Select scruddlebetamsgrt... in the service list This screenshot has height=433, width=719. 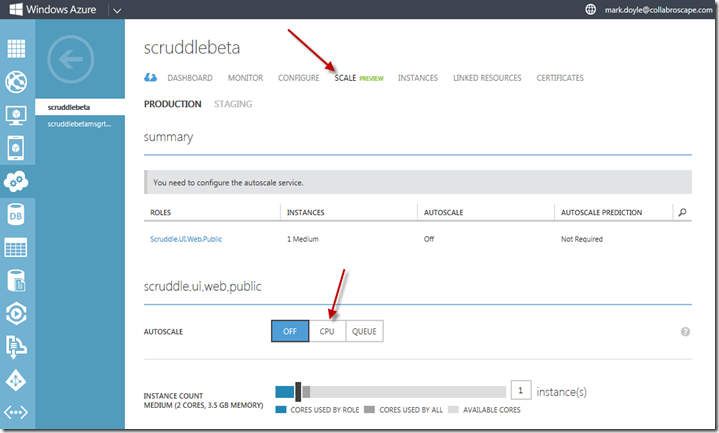80,124
